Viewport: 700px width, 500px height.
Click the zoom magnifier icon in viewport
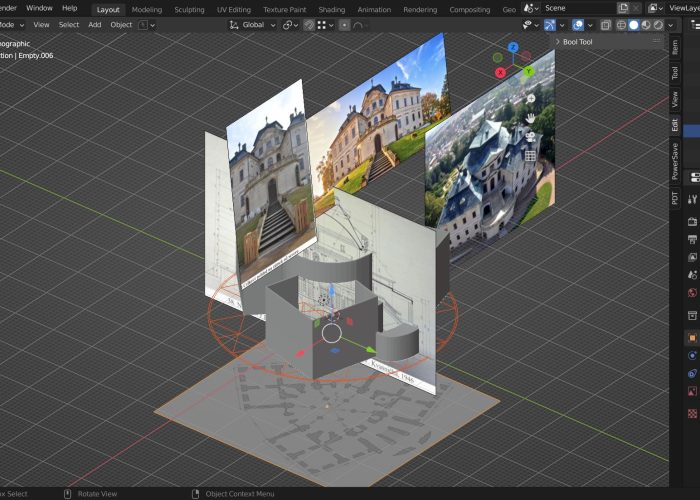[x=530, y=100]
